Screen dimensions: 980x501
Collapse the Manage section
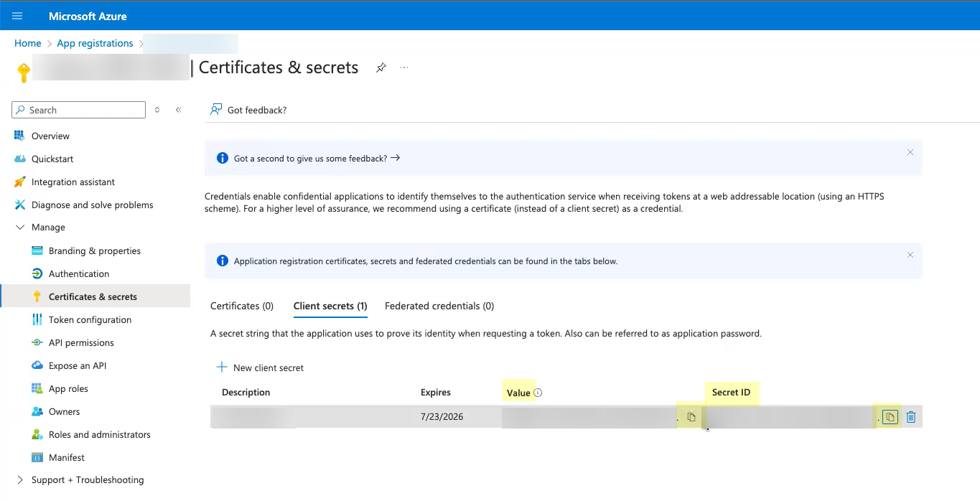coord(20,228)
